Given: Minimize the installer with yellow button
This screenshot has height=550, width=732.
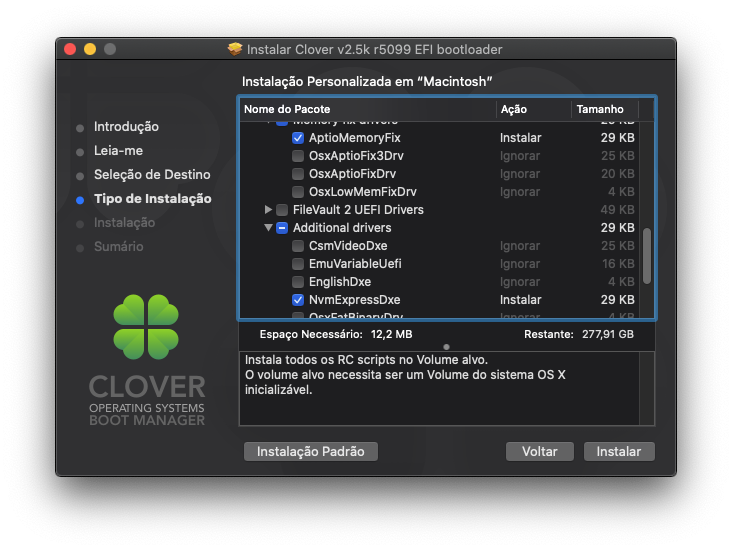Looking at the screenshot, I should [90, 49].
